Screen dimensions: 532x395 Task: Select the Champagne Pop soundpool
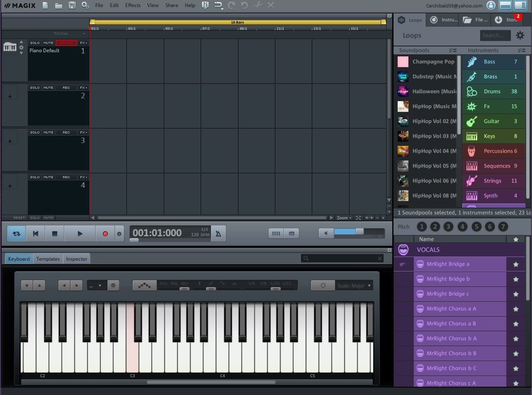tap(426, 62)
